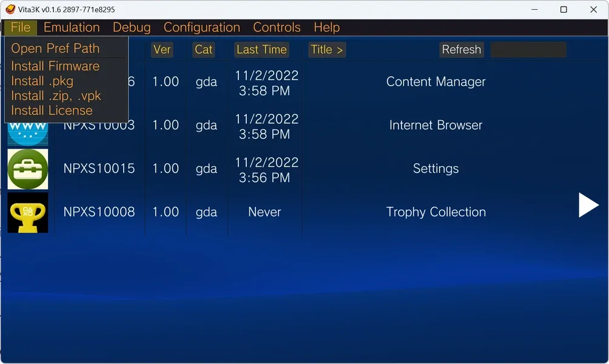Image resolution: width=609 pixels, height=364 pixels.
Task: Choose Open Pref Path from File menu
Action: [55, 49]
